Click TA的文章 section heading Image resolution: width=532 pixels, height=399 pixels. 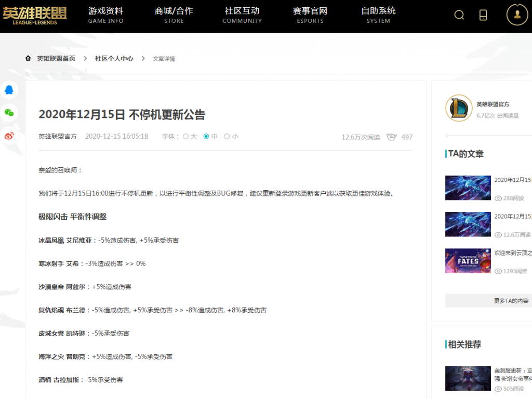pos(466,154)
